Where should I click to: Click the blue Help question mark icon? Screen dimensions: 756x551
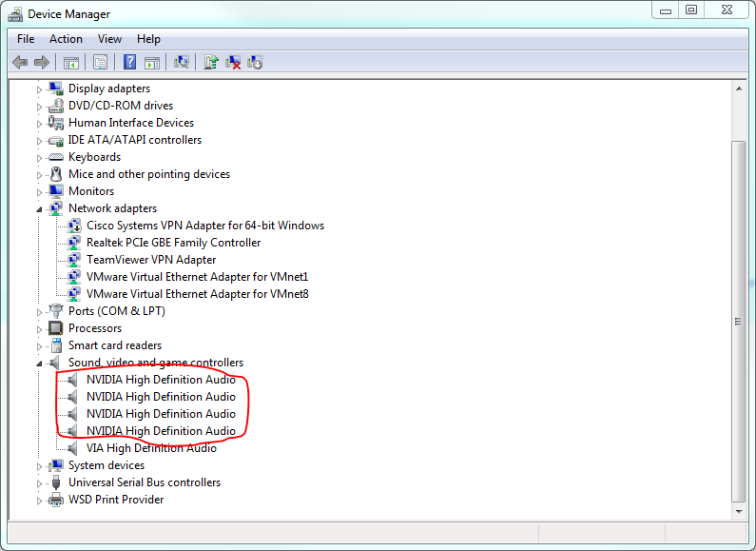[x=129, y=62]
